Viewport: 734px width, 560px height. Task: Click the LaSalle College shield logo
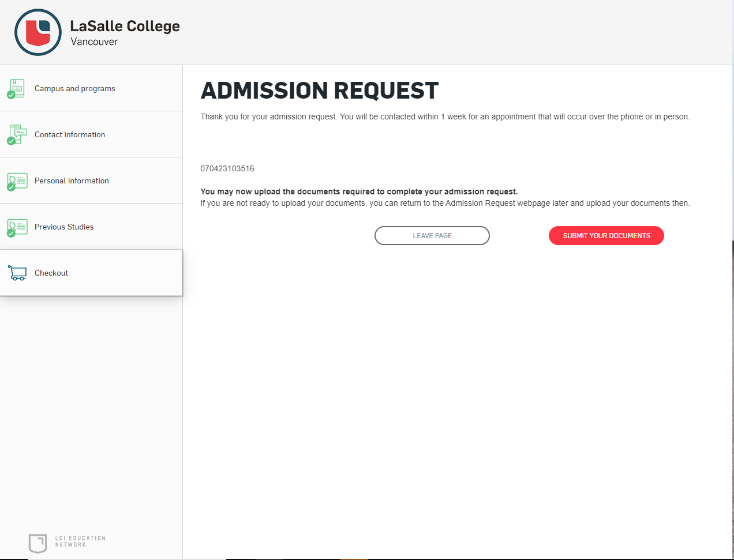click(38, 32)
